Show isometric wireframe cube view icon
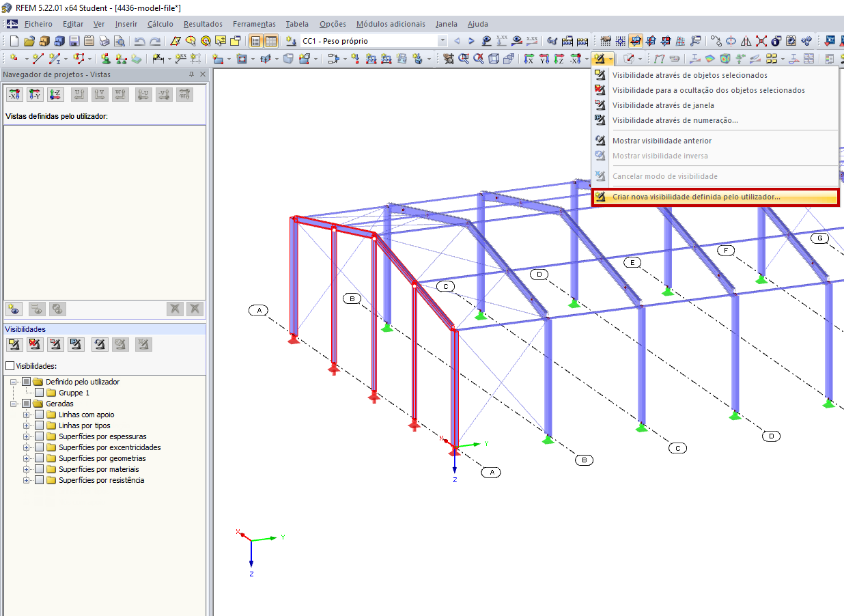Viewport: 844px width, 616px height. pos(493,59)
